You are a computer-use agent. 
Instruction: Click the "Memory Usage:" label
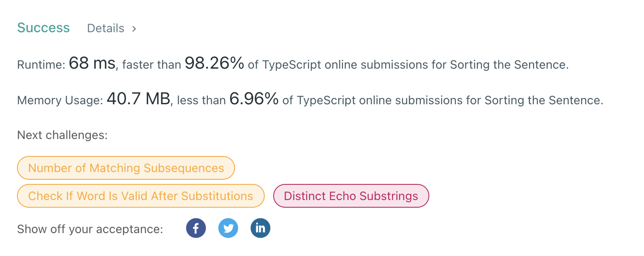point(60,100)
